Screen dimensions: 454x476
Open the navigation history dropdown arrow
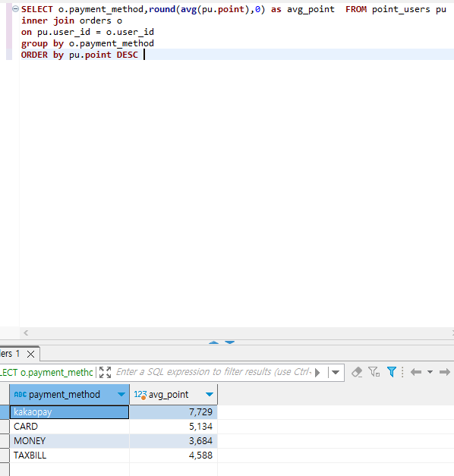click(430, 372)
